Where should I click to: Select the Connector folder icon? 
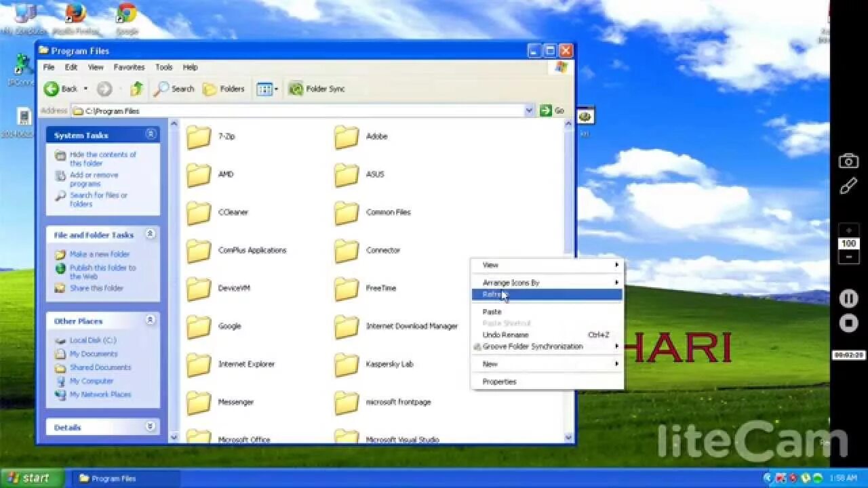(x=347, y=250)
